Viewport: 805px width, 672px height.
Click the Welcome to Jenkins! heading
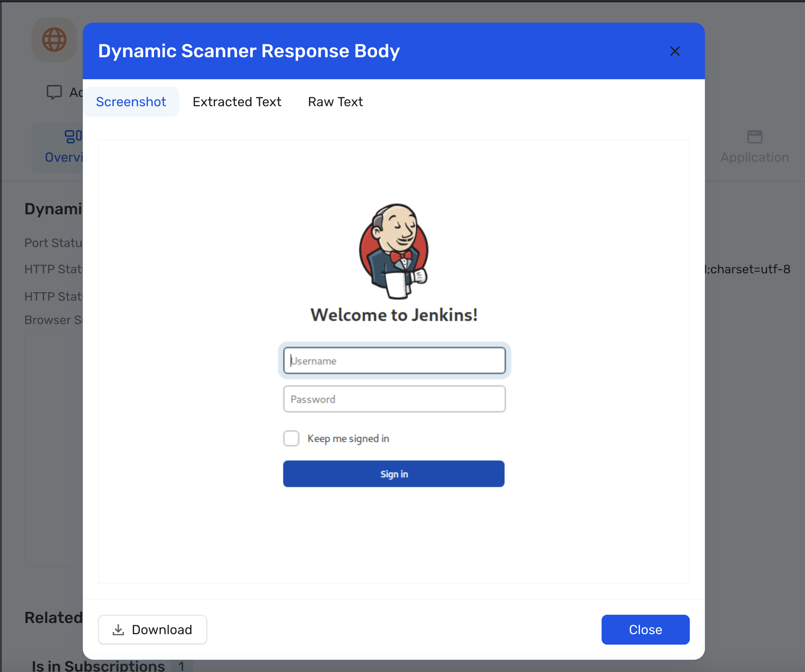[x=394, y=315]
